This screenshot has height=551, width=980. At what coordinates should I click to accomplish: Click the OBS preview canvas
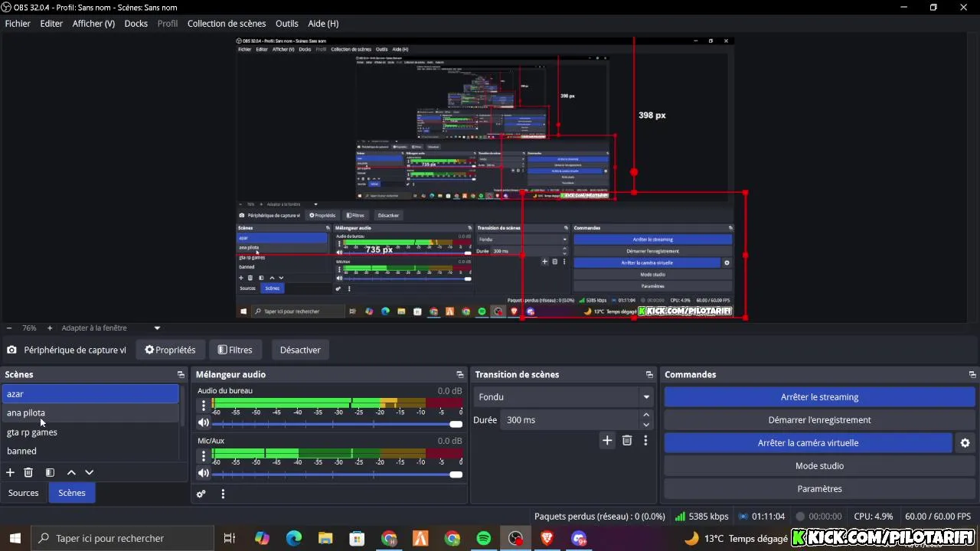[x=485, y=178]
